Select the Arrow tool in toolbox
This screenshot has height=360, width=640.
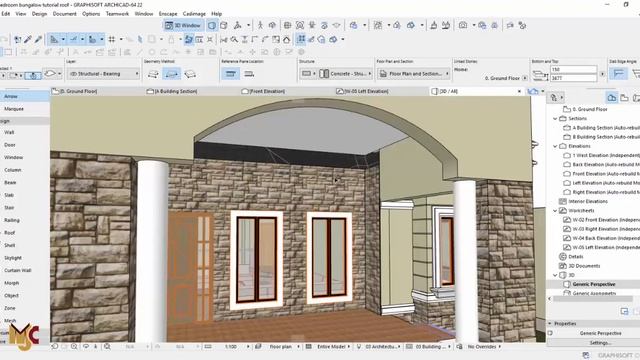(24, 96)
